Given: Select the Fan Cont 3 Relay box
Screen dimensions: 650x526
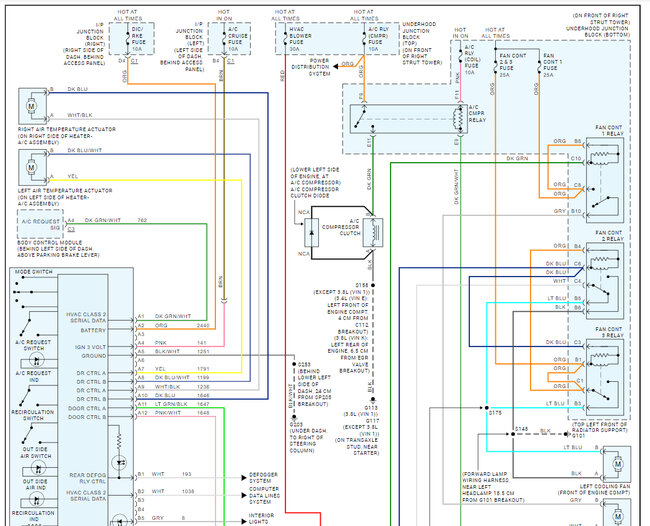Looking at the screenshot, I should pyautogui.click(x=605, y=378).
